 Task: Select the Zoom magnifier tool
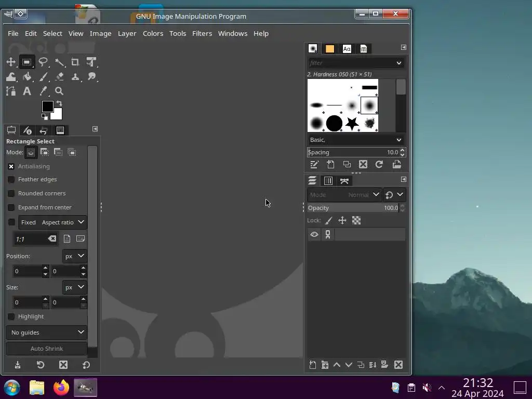pos(59,91)
